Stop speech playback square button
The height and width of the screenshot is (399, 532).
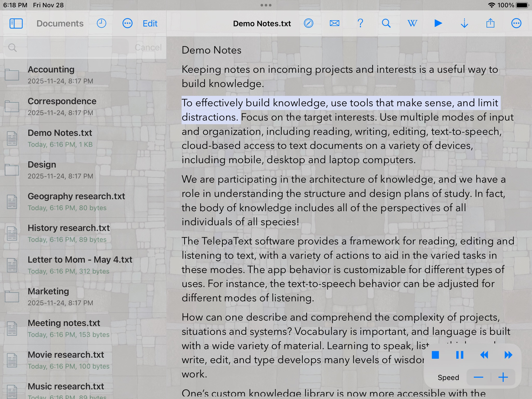[435, 355]
